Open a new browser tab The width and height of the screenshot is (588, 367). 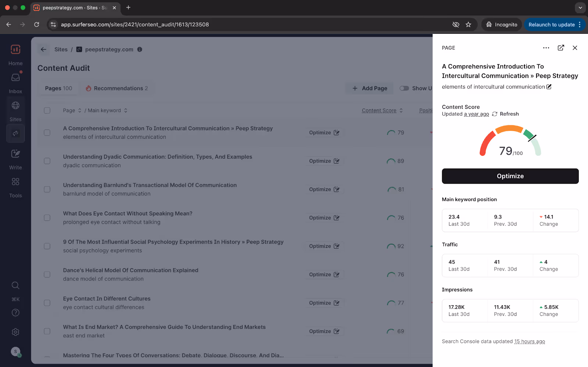pos(128,7)
